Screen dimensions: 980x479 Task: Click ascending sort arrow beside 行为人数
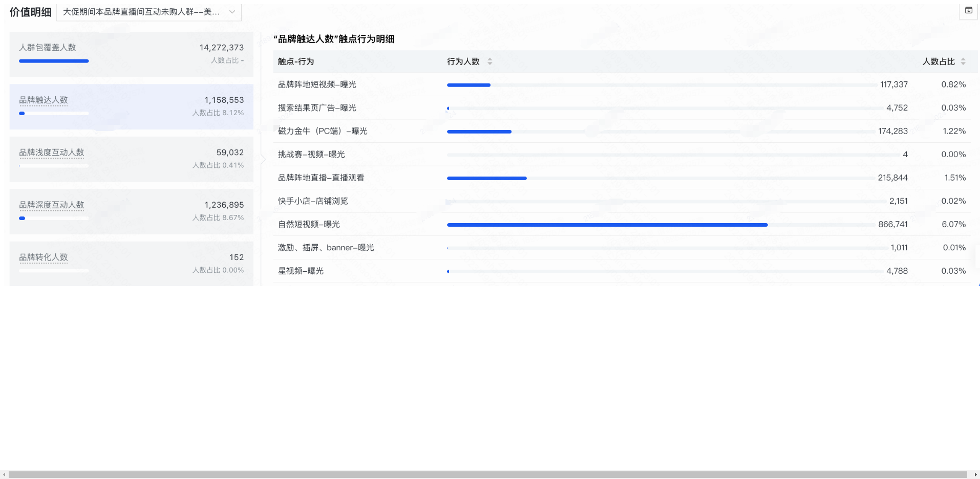coord(490,59)
